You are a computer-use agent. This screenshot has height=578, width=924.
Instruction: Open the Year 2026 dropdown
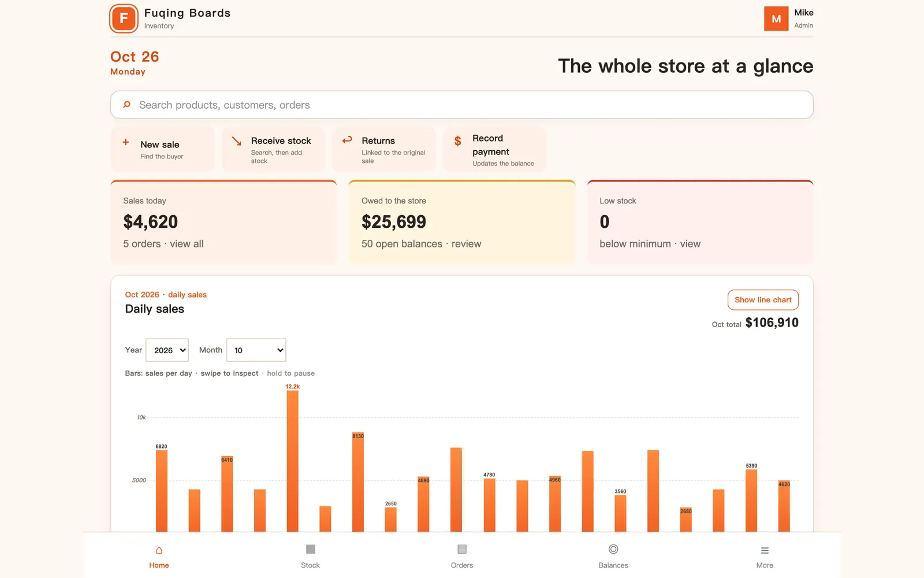[167, 350]
